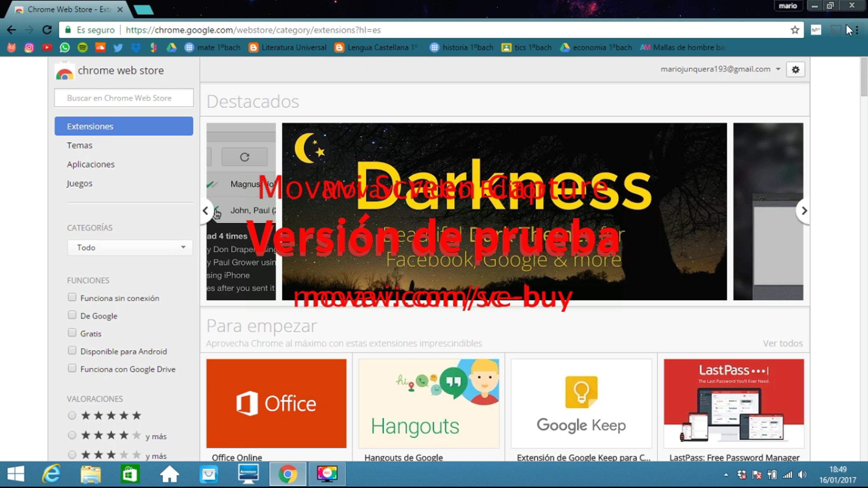Open the web store settings gear
The height and width of the screenshot is (488, 868).
(x=796, y=69)
